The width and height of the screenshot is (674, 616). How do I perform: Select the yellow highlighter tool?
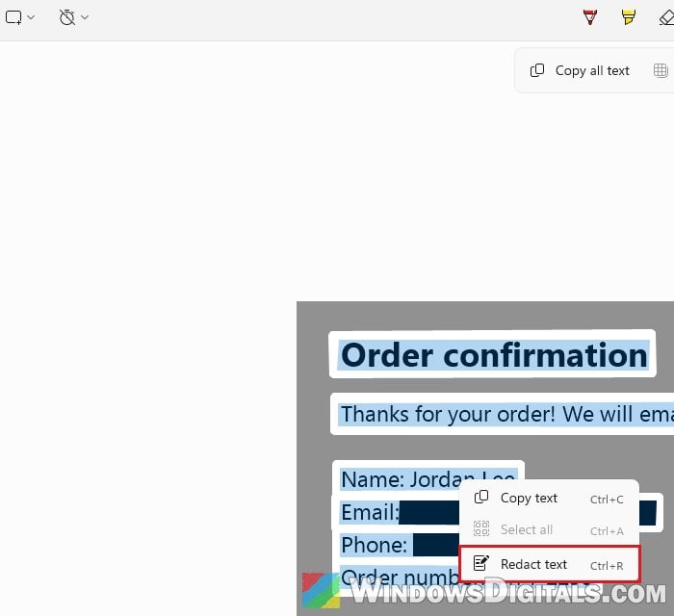click(x=628, y=17)
